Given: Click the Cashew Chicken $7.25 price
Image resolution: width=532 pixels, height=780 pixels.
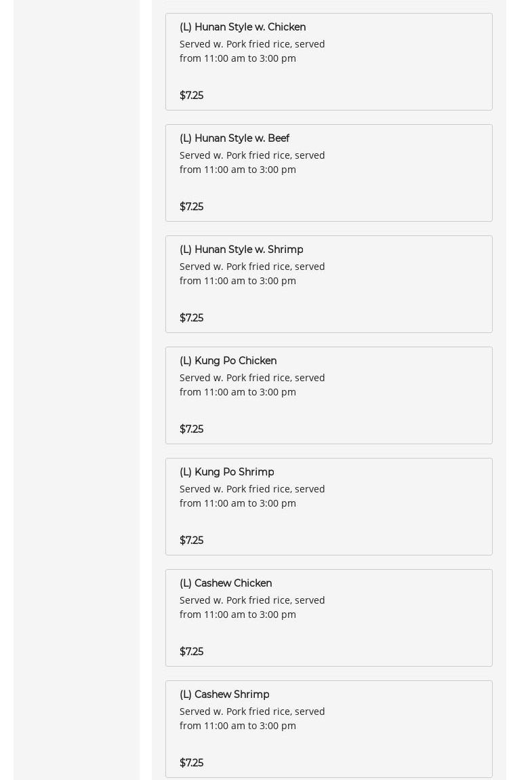Looking at the screenshot, I should (x=191, y=652).
